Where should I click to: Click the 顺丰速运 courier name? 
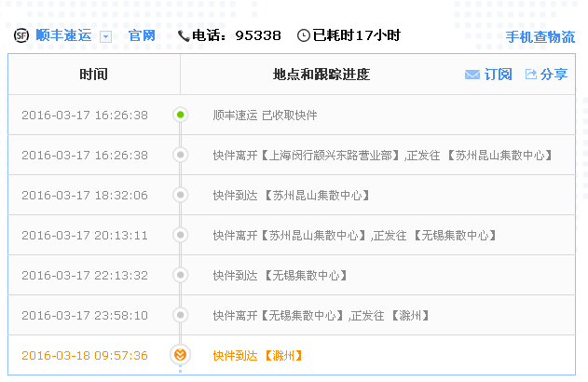click(63, 35)
